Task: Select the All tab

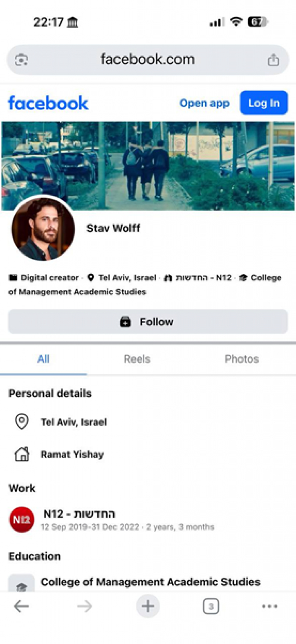Action: [x=43, y=359]
